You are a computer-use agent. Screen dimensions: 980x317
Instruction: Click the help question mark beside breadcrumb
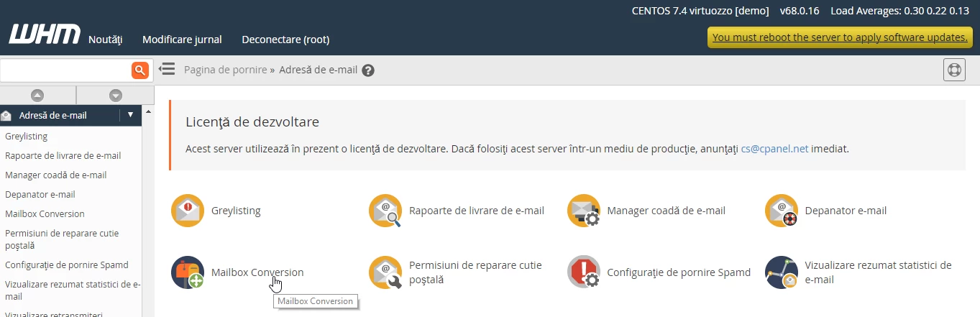368,70
